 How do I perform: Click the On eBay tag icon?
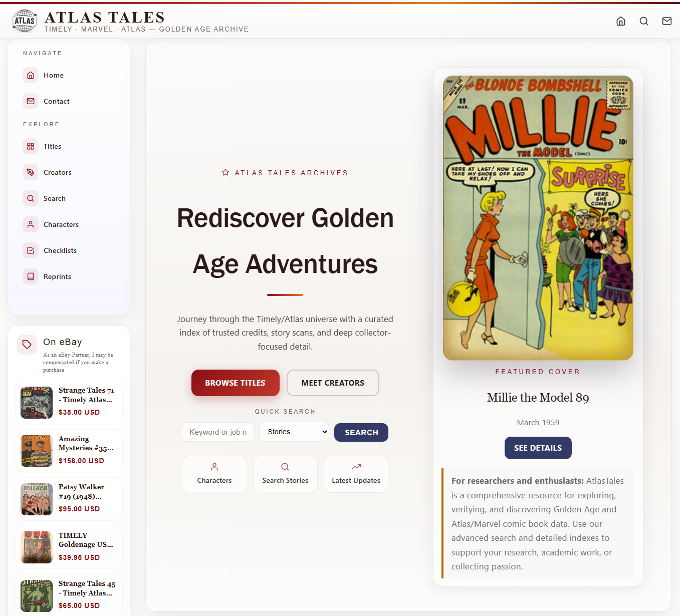[27, 345]
